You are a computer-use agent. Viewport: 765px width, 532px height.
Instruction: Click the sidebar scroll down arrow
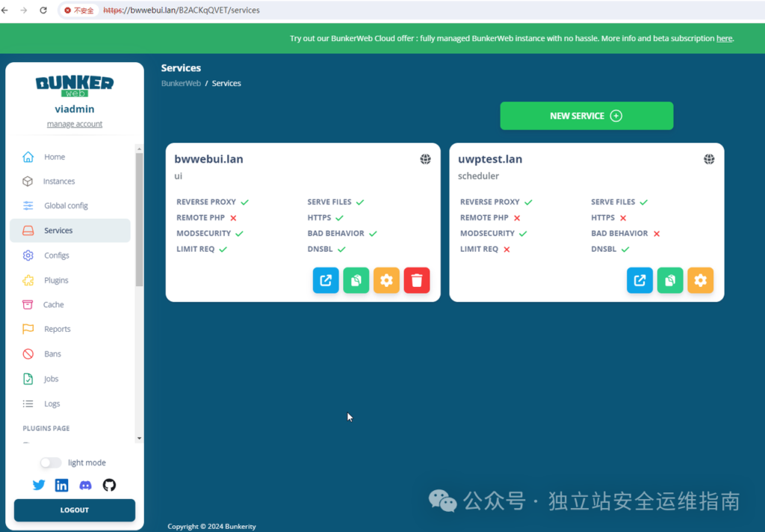pos(140,439)
